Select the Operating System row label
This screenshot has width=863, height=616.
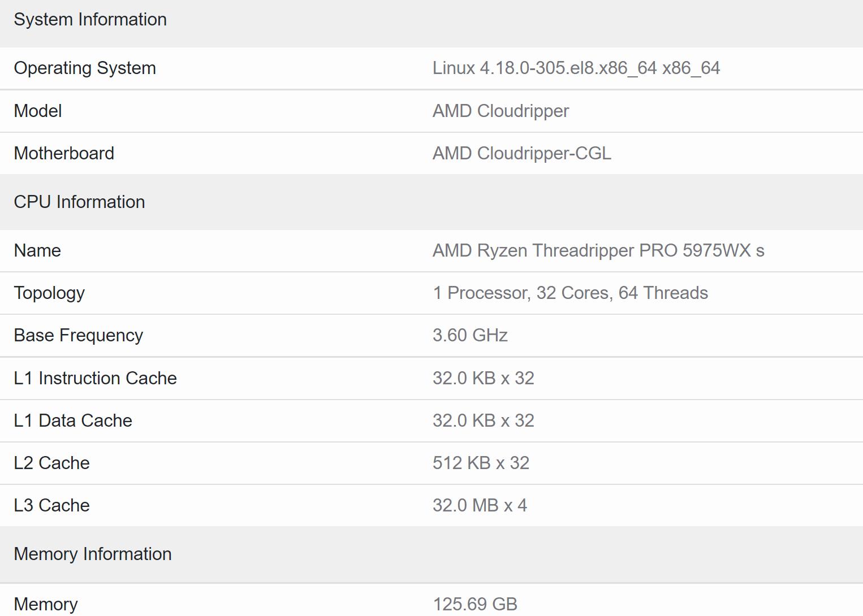(85, 68)
